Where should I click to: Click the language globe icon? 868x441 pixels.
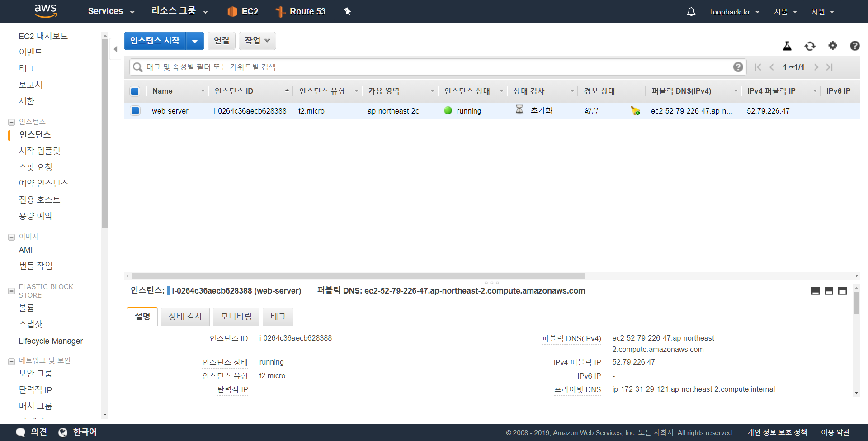(63, 432)
